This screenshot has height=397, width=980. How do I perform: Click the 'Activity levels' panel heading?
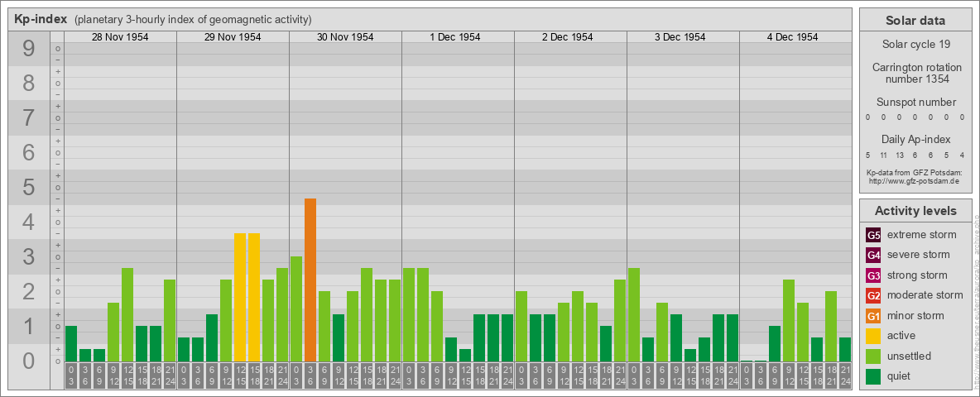point(915,211)
